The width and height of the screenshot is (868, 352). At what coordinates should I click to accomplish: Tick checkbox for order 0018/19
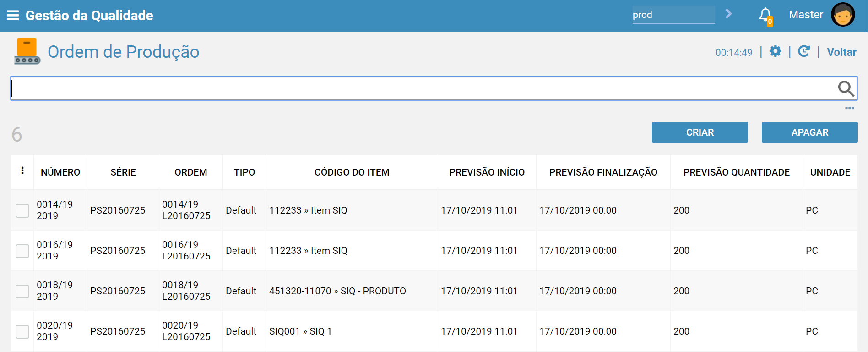click(x=22, y=291)
